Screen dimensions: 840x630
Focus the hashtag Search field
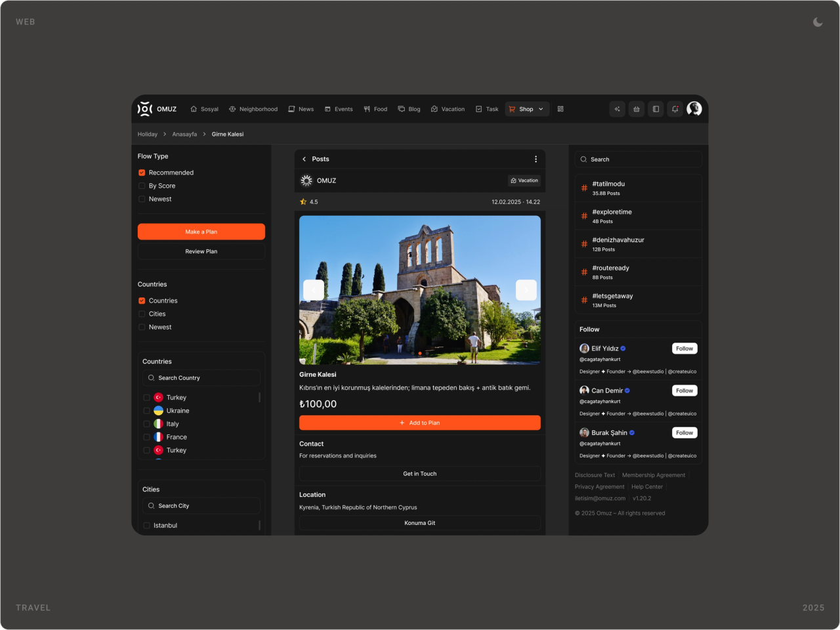(x=639, y=159)
